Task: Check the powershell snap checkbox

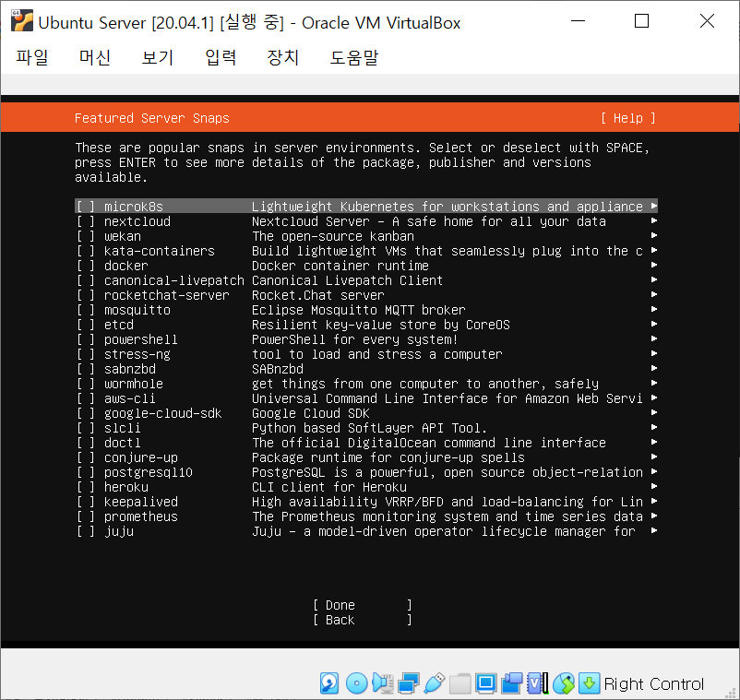Action: pyautogui.click(x=86, y=339)
